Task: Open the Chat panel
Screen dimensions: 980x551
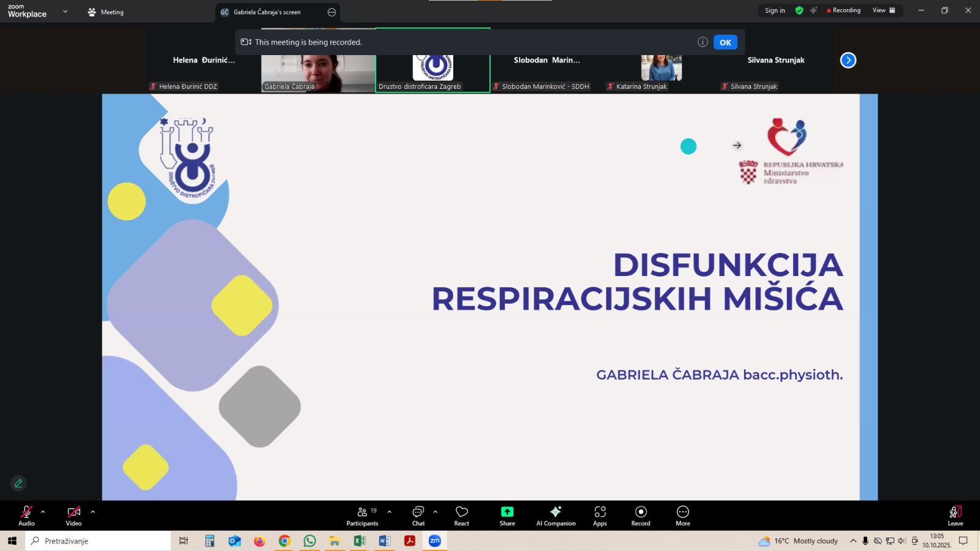Action: (x=418, y=515)
